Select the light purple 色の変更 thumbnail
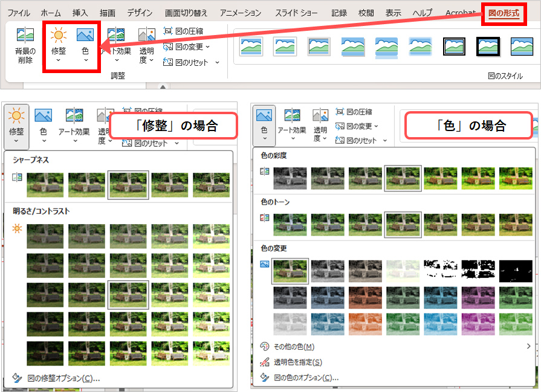 (478, 324)
